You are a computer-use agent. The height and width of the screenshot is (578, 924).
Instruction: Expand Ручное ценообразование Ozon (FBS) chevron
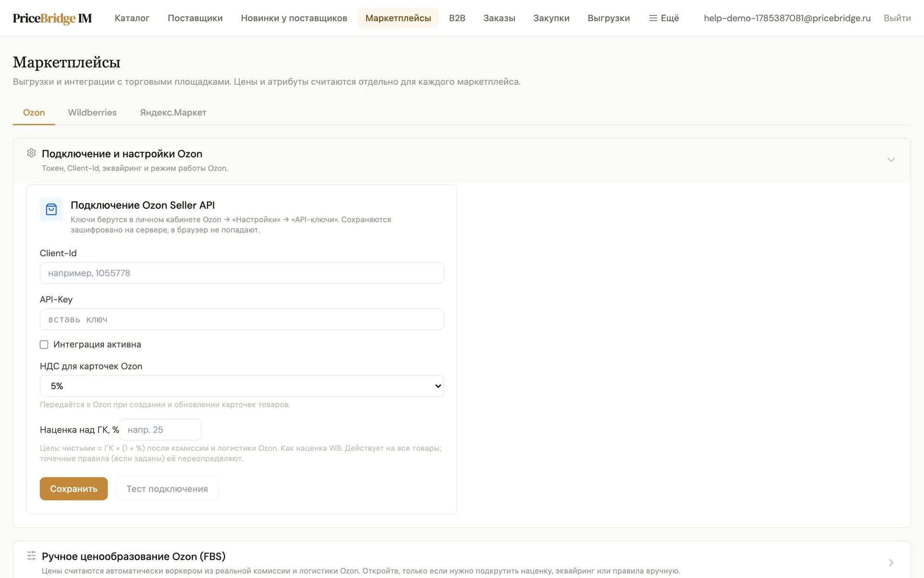pyautogui.click(x=891, y=563)
